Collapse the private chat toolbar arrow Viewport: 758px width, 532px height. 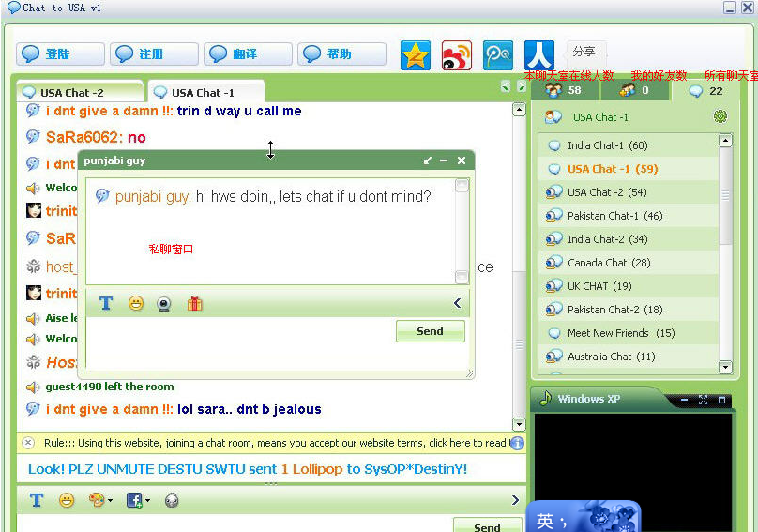(x=457, y=303)
